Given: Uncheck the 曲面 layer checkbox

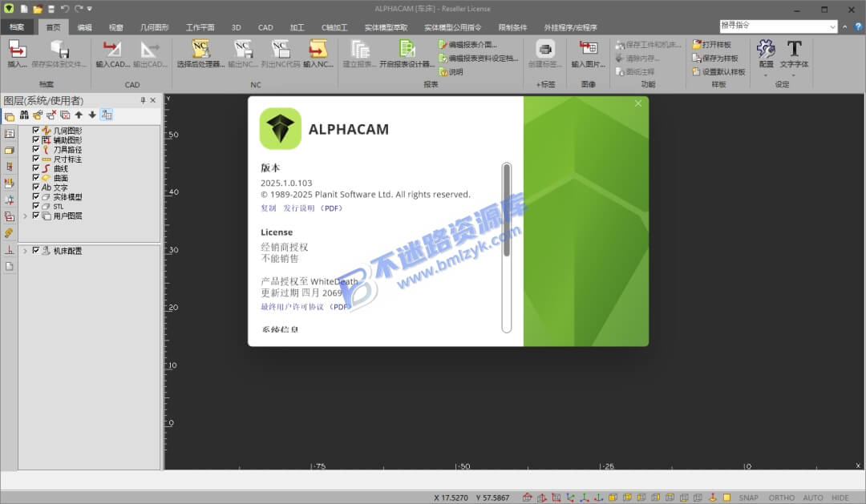Looking at the screenshot, I should click(36, 177).
